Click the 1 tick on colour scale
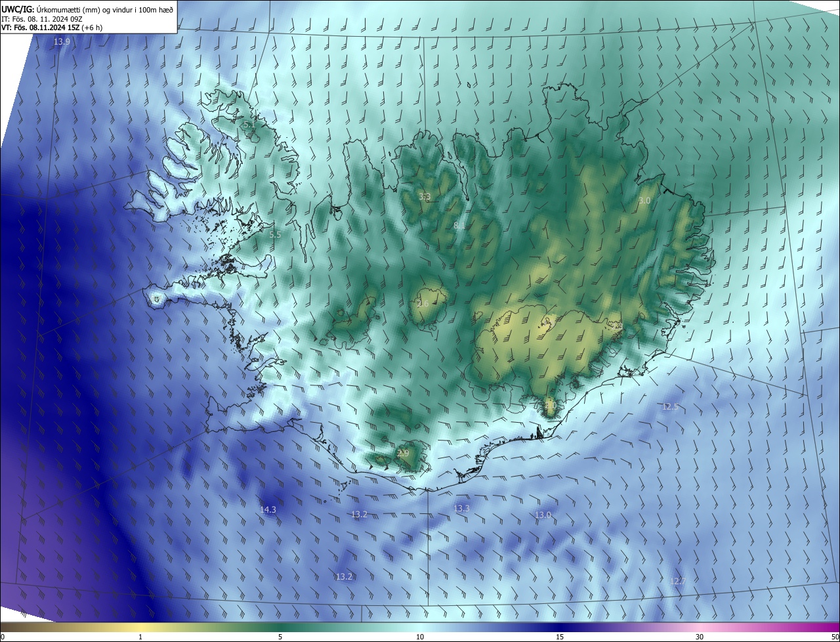Viewport: 840px width, 642px height. click(140, 637)
